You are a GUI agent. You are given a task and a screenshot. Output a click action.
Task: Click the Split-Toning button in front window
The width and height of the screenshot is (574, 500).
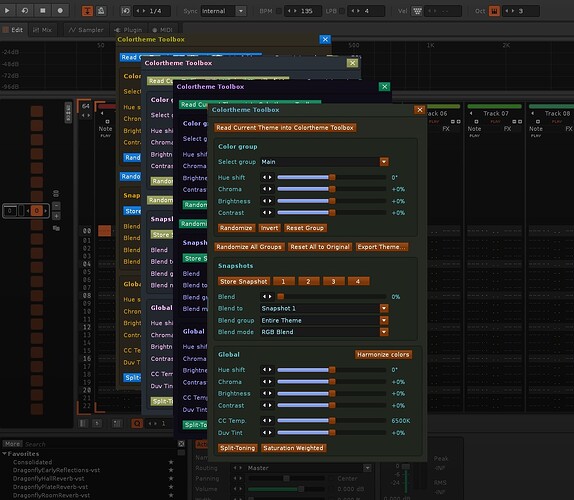[238, 448]
